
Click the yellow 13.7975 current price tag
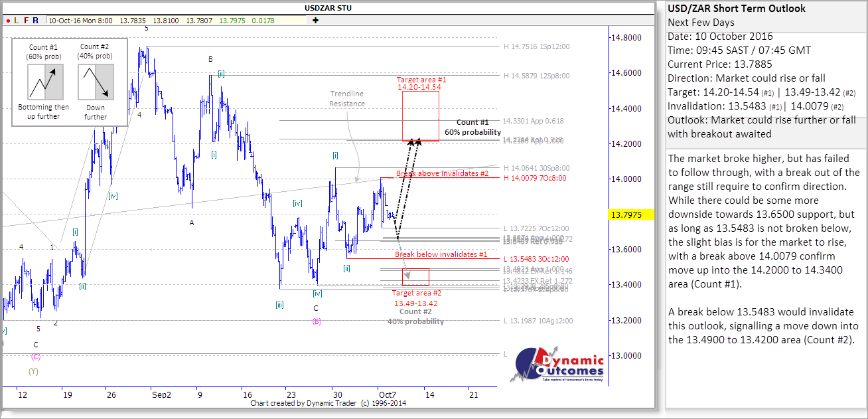[630, 214]
